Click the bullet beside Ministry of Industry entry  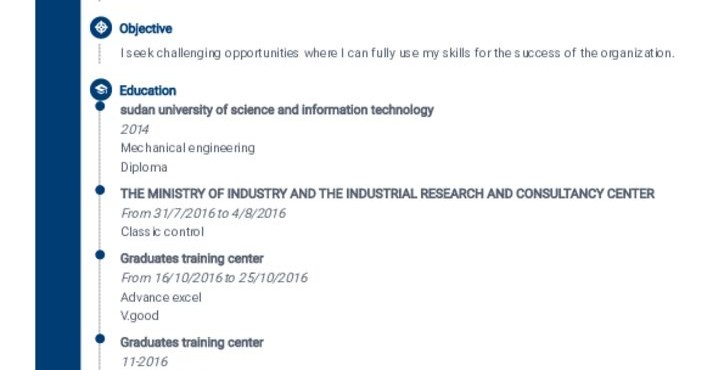pos(100,190)
